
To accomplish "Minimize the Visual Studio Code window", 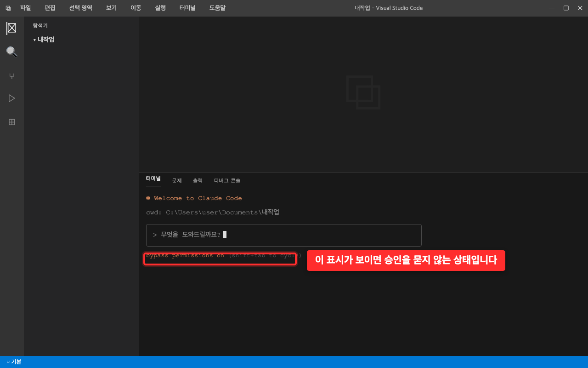I will pyautogui.click(x=552, y=8).
